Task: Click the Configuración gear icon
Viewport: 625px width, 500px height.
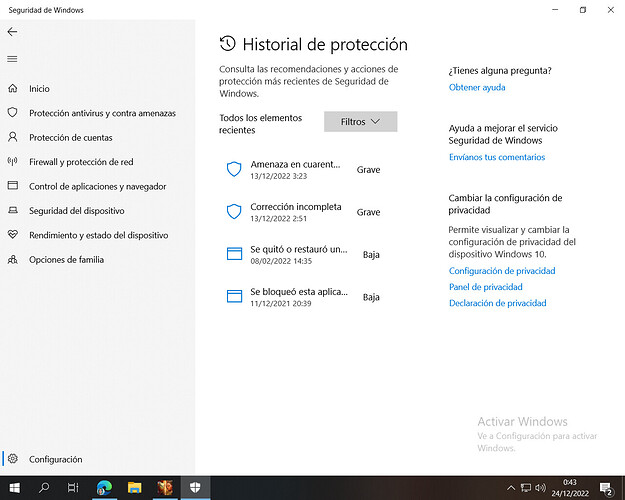Action: [13, 459]
